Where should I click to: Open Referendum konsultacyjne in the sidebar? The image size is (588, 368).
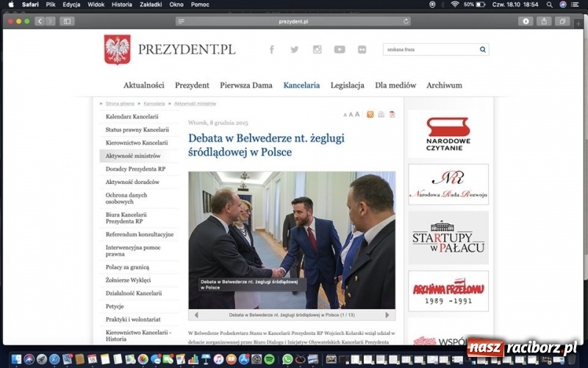[x=139, y=234]
